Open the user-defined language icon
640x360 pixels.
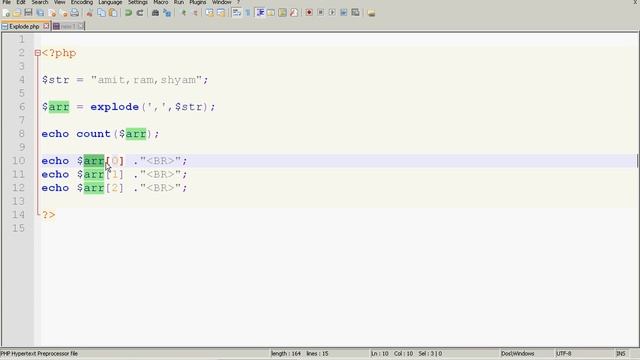coord(271,13)
